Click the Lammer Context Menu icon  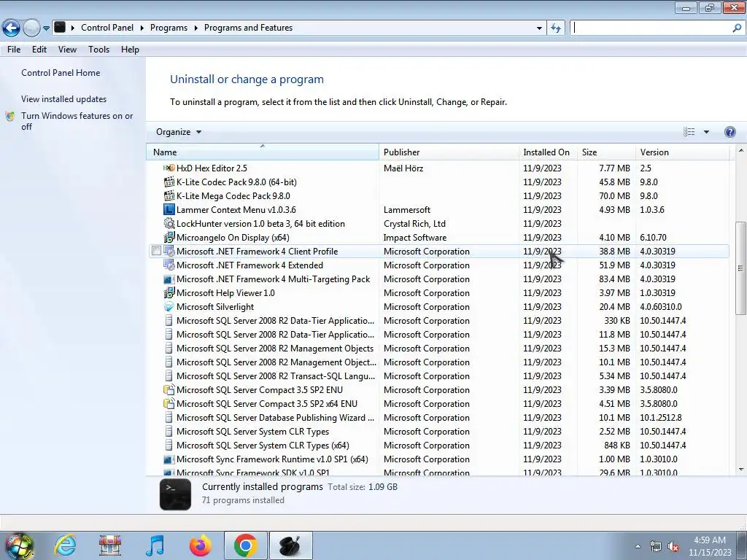[x=169, y=209]
